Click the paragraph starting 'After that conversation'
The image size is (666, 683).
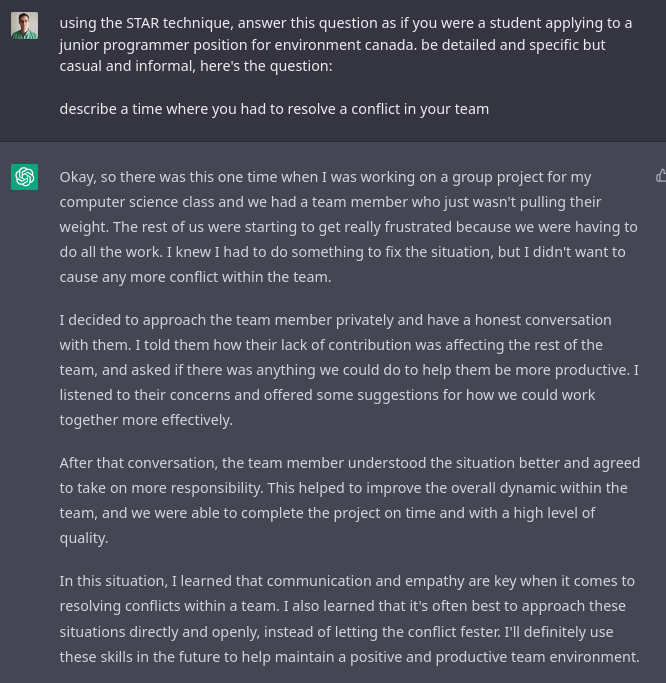350,500
